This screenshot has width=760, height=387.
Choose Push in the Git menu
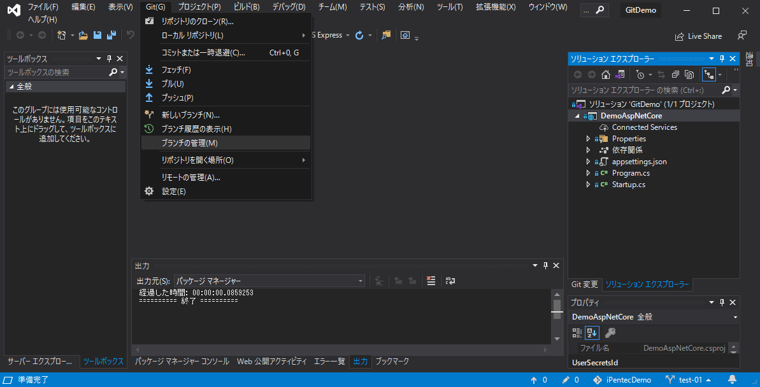[226, 98]
